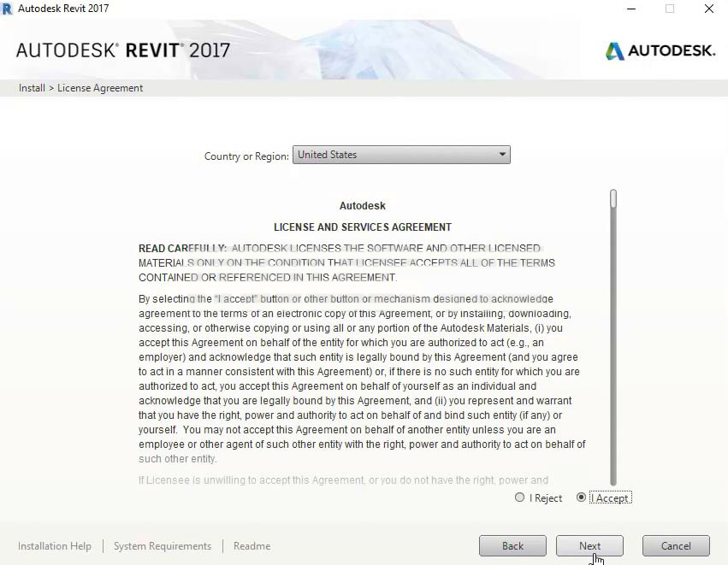This screenshot has width=728, height=565.
Task: Minimize the Revit installer window
Action: 631,9
